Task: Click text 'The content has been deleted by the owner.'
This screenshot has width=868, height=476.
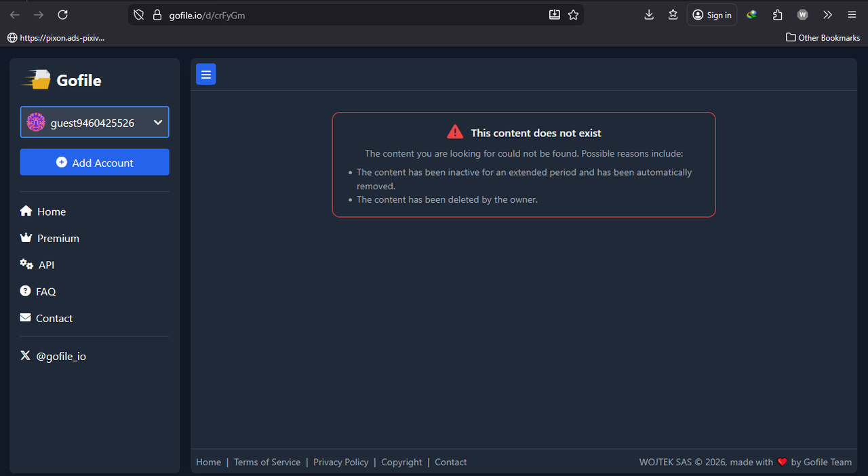Action: click(447, 199)
